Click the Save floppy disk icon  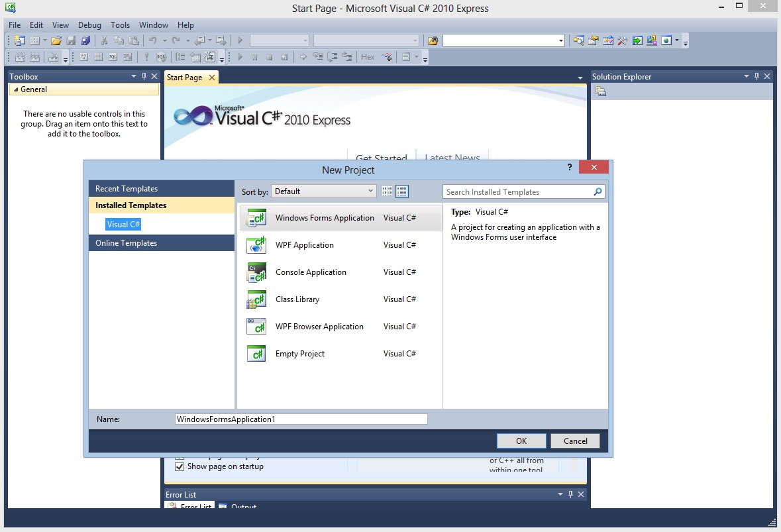[x=72, y=41]
